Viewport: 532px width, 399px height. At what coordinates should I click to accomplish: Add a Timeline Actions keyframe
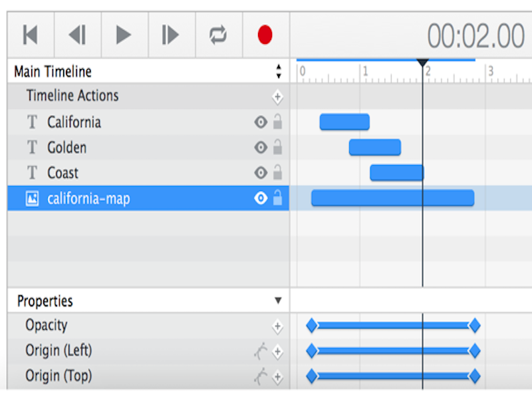coord(277,97)
